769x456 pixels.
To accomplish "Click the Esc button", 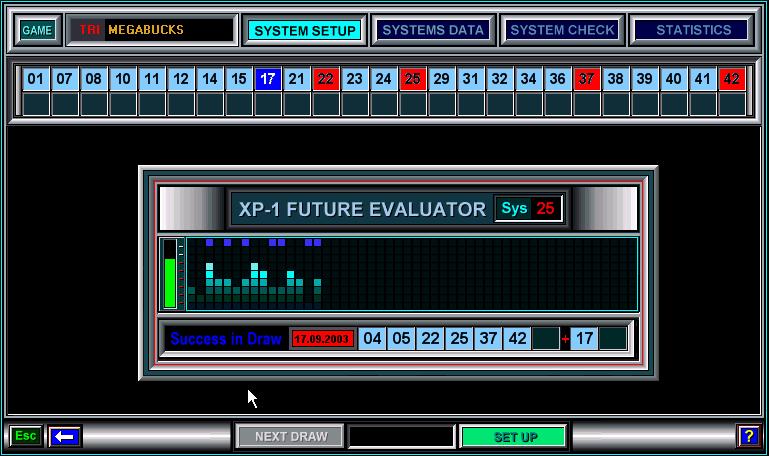I will click(26, 436).
